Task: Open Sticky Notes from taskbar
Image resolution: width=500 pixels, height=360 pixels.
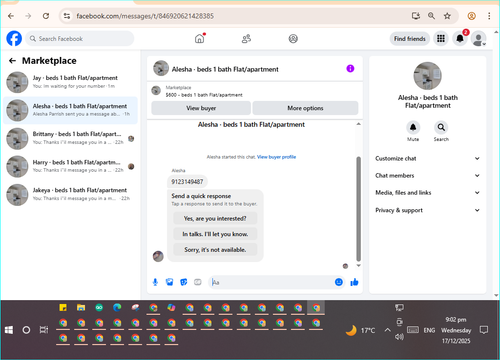Action: point(63,307)
